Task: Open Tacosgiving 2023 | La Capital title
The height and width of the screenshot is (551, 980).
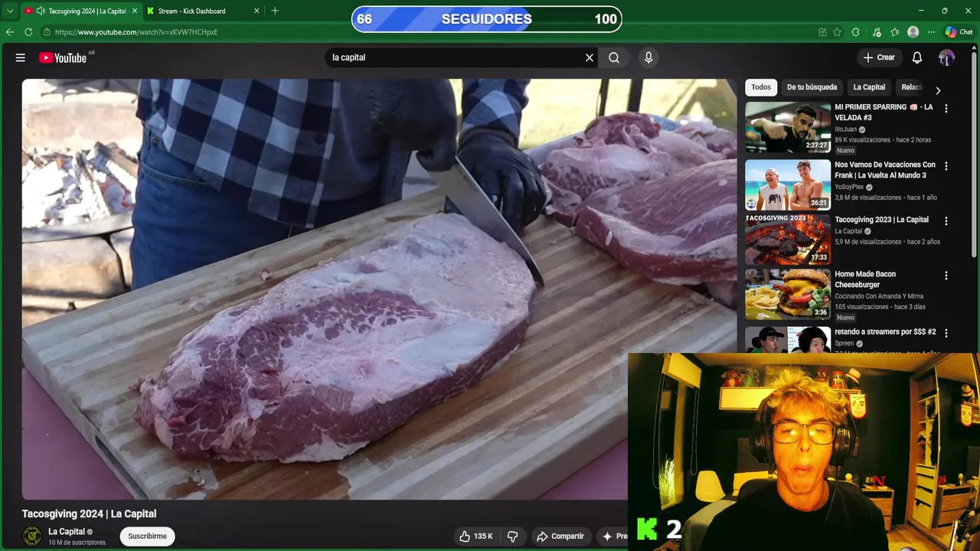Action: (x=881, y=220)
